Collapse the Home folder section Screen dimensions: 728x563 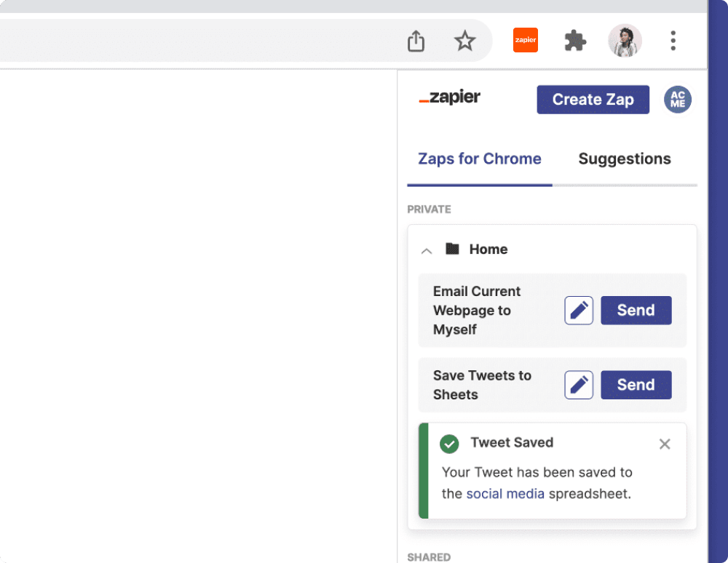pyautogui.click(x=427, y=249)
